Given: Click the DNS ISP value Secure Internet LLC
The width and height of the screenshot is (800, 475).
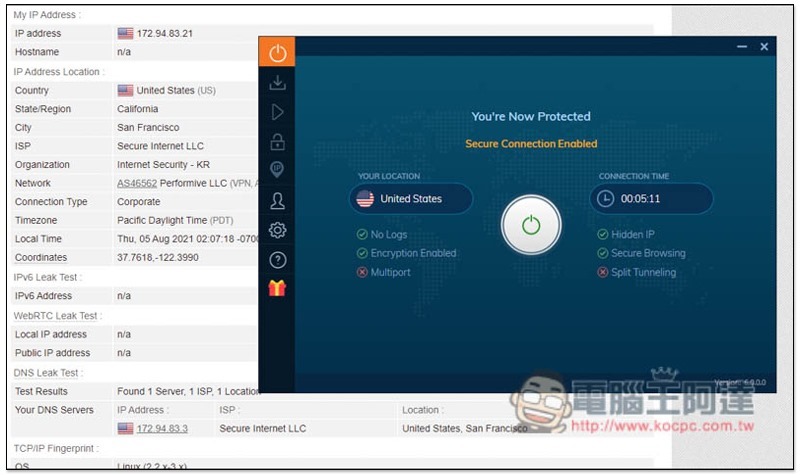Looking at the screenshot, I should (263, 429).
